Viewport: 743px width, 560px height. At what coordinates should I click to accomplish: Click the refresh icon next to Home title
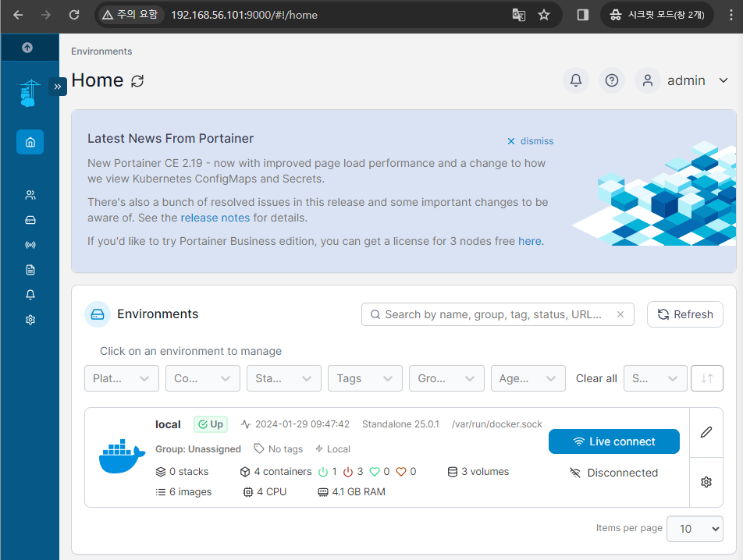137,81
